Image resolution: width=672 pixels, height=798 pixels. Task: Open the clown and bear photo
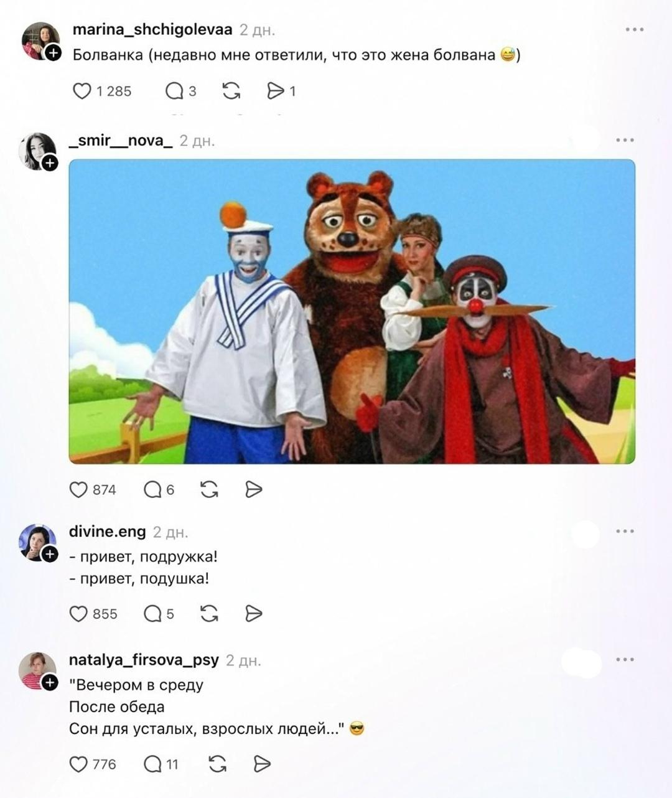coord(352,311)
